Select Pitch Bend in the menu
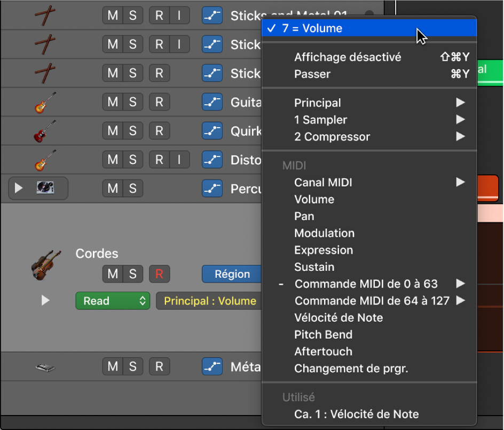Image resolution: width=504 pixels, height=430 pixels. pos(369,335)
